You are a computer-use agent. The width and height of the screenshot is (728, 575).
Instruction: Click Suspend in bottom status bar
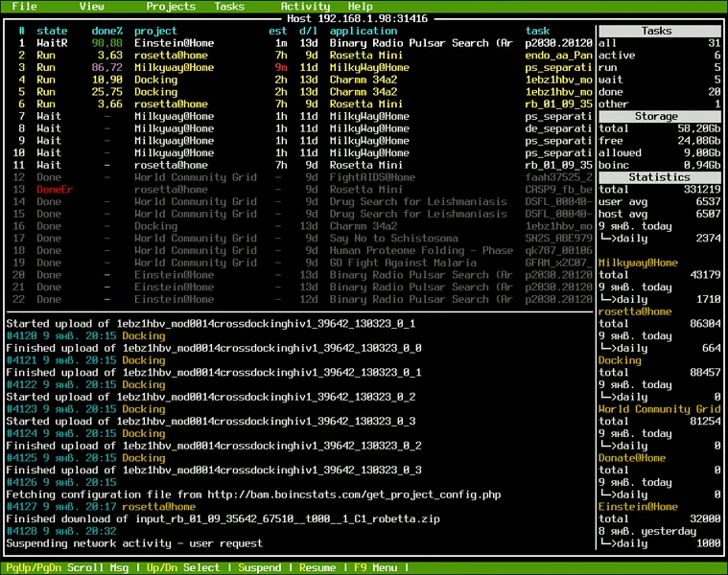(x=260, y=567)
